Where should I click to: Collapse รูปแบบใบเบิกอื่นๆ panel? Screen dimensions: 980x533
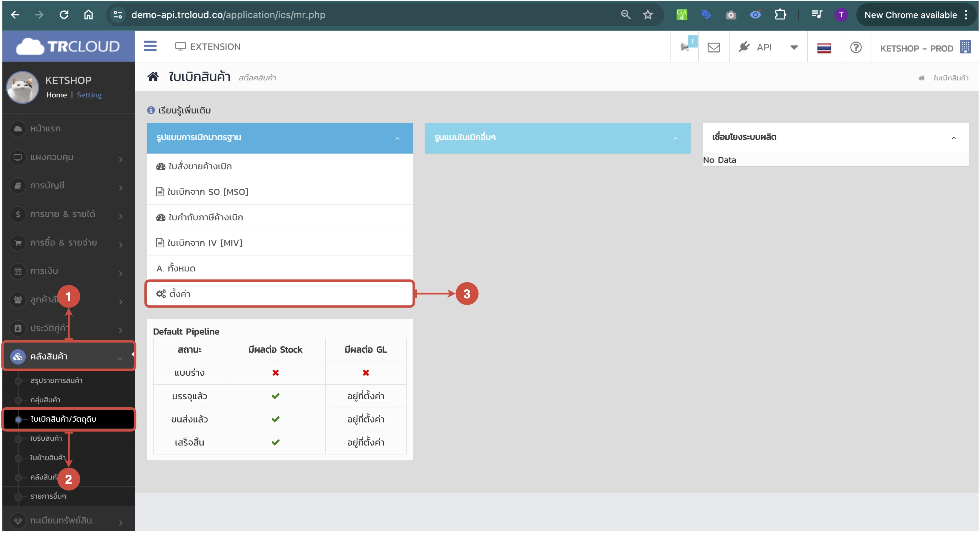coord(675,139)
